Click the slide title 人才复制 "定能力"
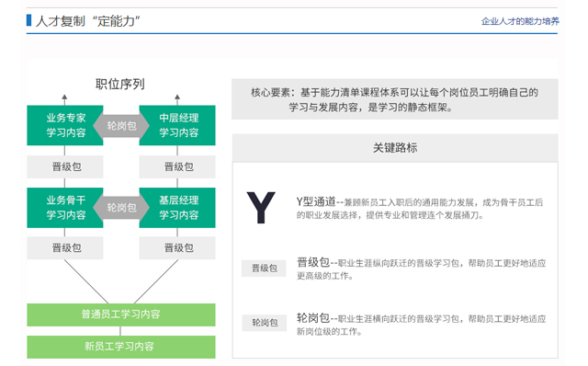Screen dimensions: 588x366 [88, 21]
